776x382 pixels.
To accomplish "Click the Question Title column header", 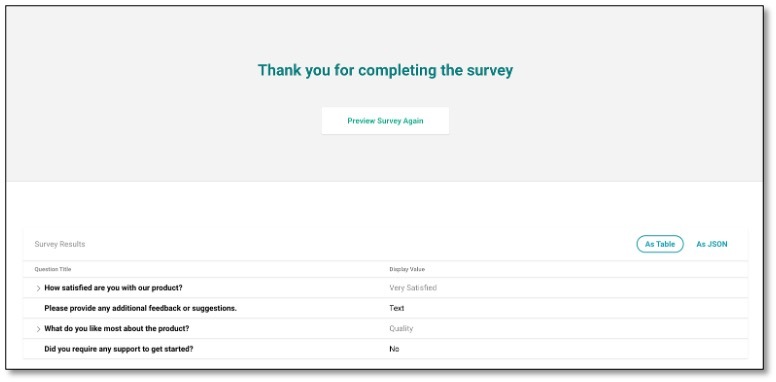I will coord(52,269).
